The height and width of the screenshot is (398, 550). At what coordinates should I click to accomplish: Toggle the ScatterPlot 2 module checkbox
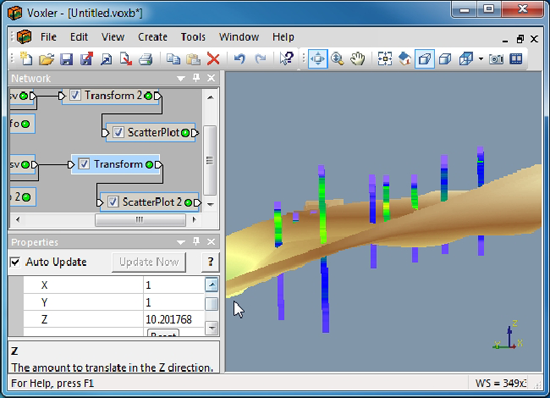113,202
